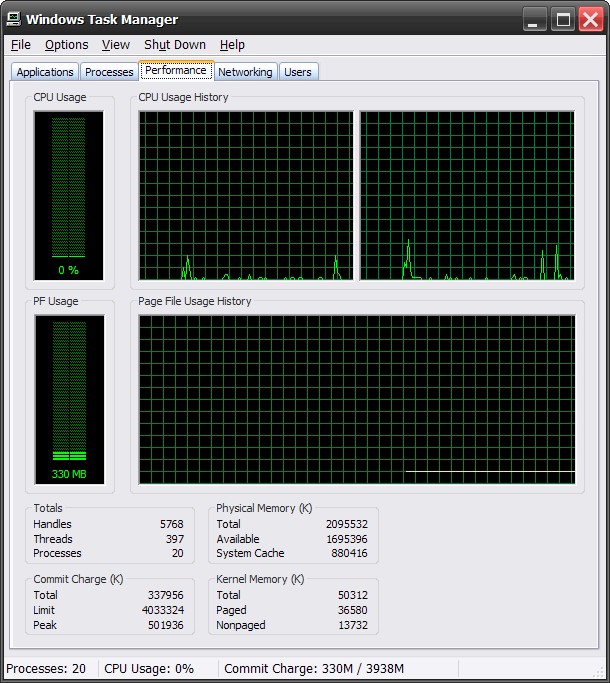Switch to the Processes tab
The height and width of the screenshot is (683, 610).
pos(109,72)
